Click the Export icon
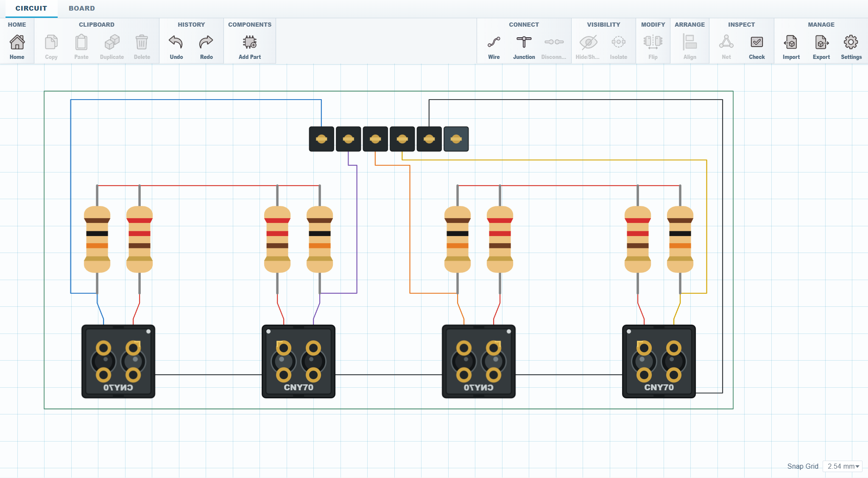868x478 pixels. (821, 42)
